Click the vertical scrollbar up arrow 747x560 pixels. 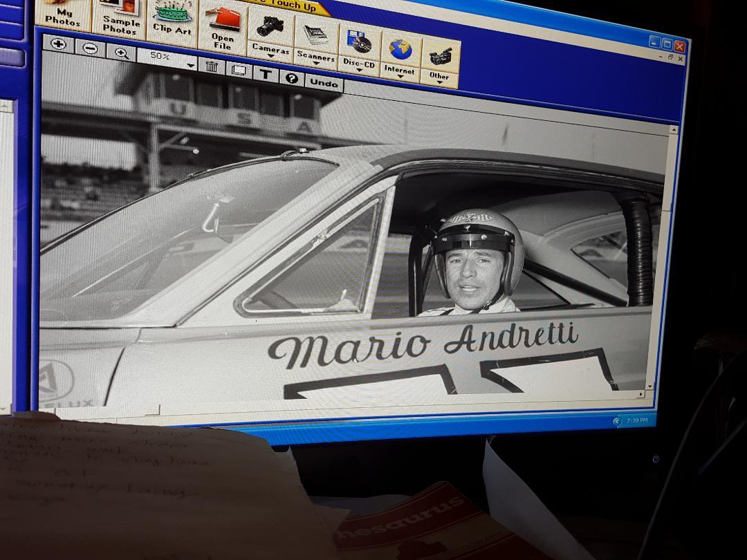[674, 129]
